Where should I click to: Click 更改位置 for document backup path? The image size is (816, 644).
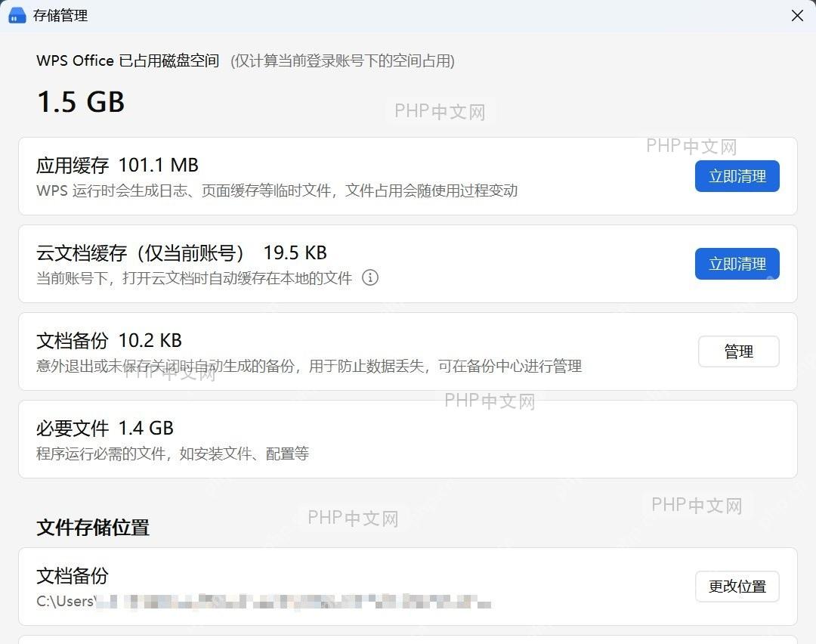(737, 587)
